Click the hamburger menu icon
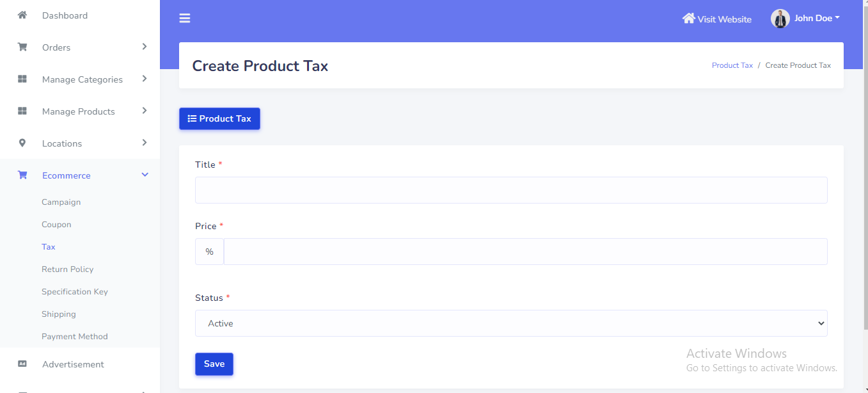 185,19
